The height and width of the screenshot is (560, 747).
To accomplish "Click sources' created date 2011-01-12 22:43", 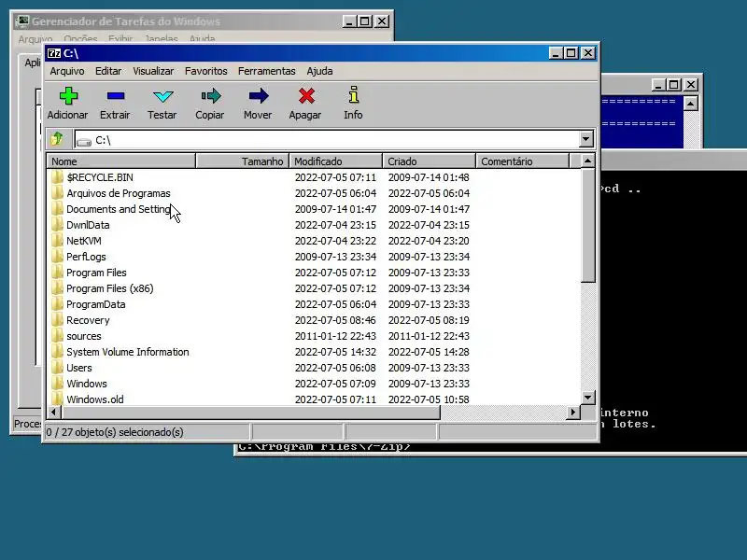I will tap(429, 336).
